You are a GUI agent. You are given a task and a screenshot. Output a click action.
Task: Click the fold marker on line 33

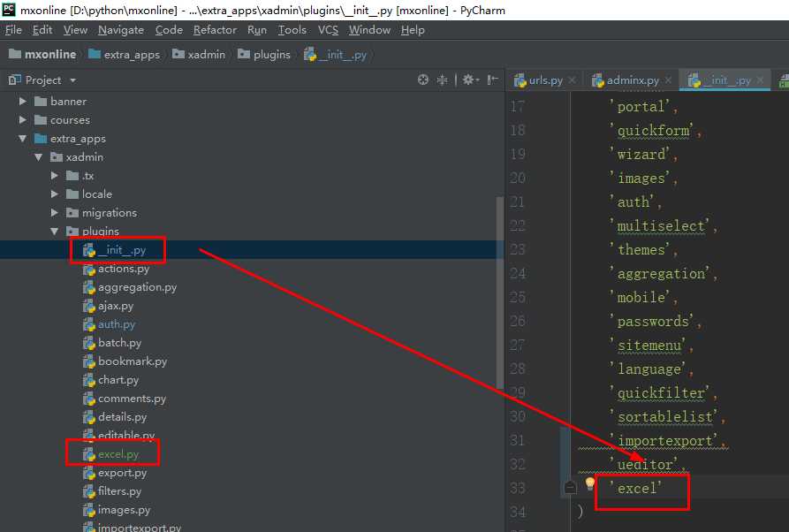pos(571,487)
